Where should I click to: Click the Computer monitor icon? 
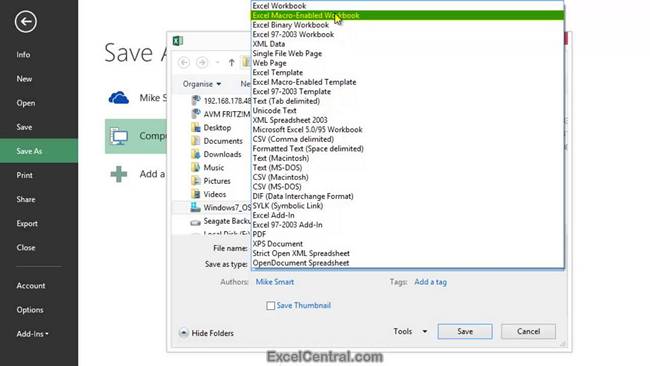119,136
